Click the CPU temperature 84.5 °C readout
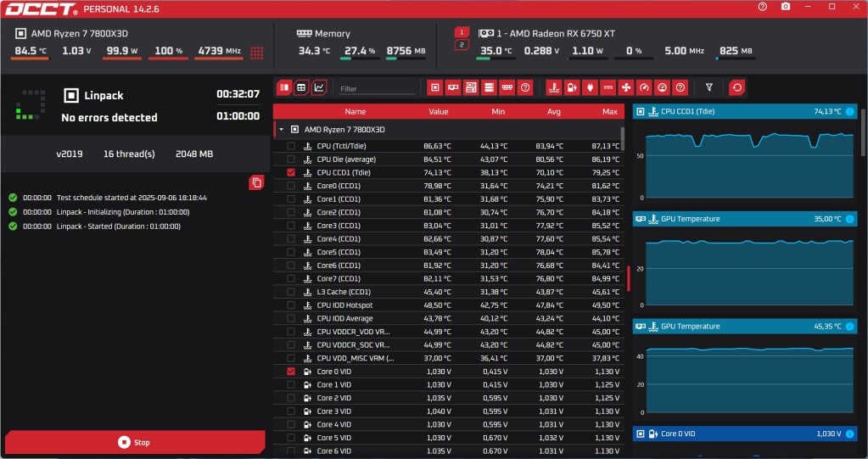The image size is (868, 459). (x=31, y=51)
